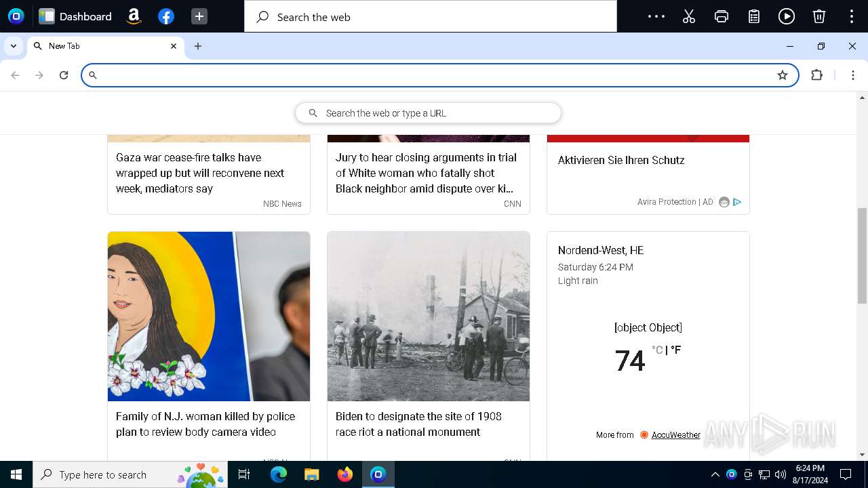Open the Dashboard shortcut
Screen dimensions: 868x488
pos(75,16)
